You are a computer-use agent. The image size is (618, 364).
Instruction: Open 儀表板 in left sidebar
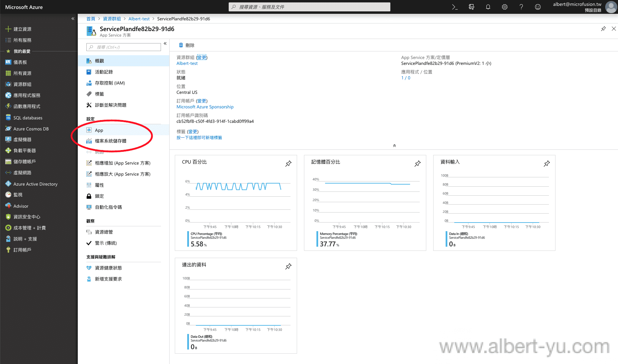pos(39,62)
